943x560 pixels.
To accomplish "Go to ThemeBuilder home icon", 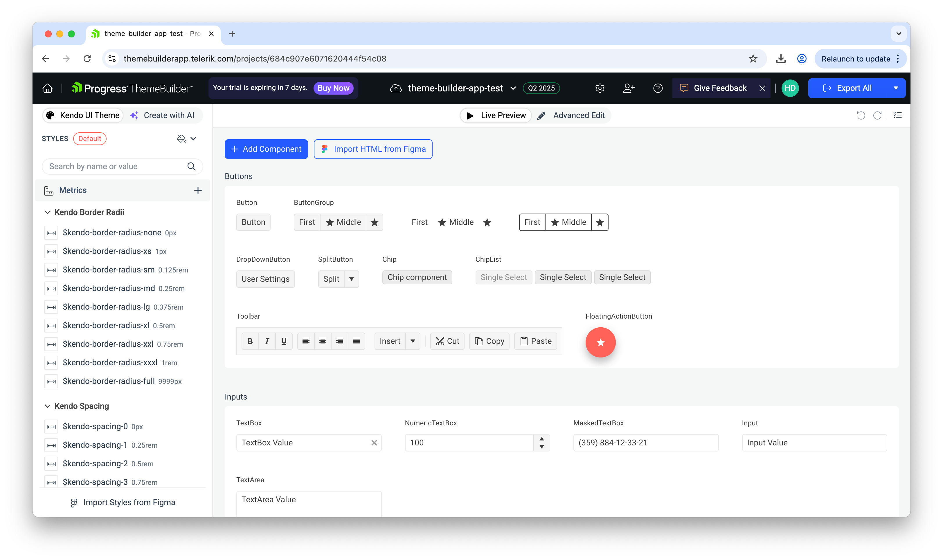I will tap(48, 88).
